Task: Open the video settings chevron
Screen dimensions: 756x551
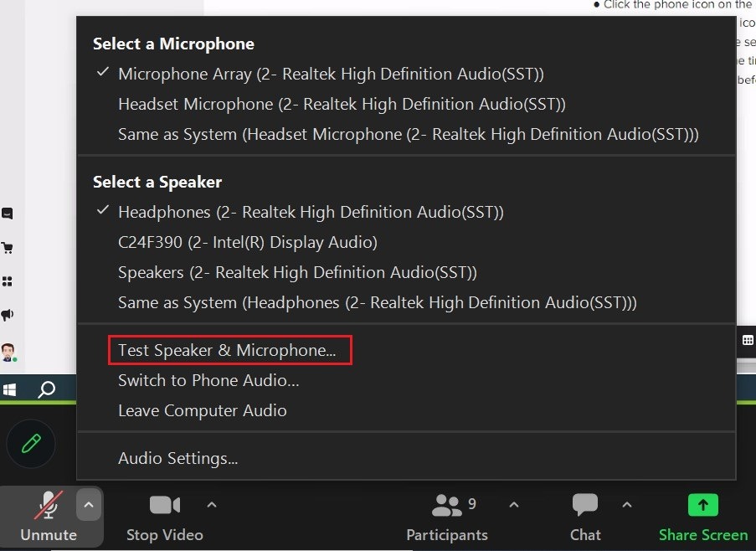Action: pos(212,504)
